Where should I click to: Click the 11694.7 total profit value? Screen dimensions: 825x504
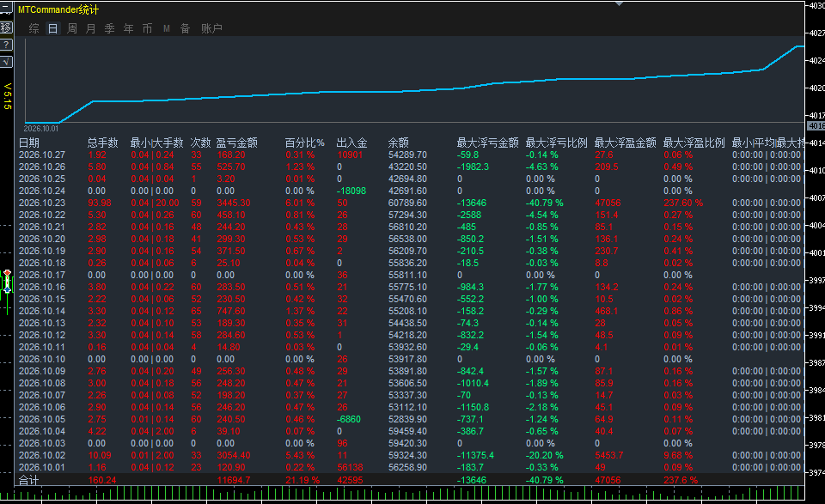click(x=234, y=480)
